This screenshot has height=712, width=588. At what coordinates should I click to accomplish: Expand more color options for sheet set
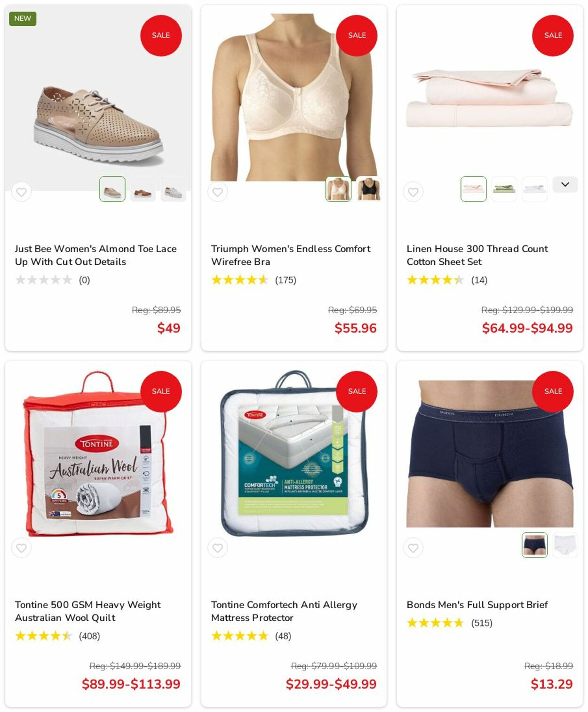tap(565, 184)
